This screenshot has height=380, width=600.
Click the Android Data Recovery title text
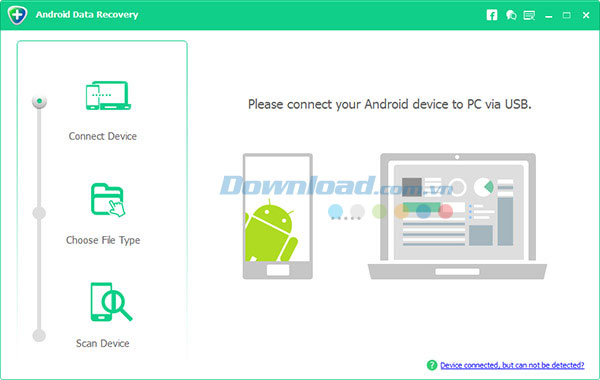(x=87, y=15)
